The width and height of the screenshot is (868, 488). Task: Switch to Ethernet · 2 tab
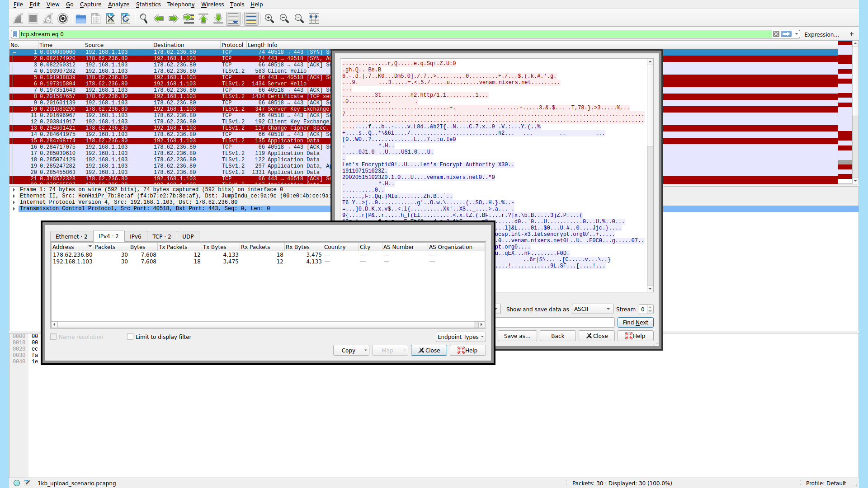71,236
